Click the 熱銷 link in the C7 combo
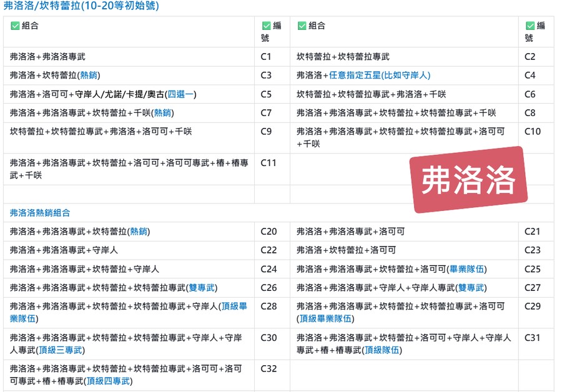The image size is (562, 392). 163,113
